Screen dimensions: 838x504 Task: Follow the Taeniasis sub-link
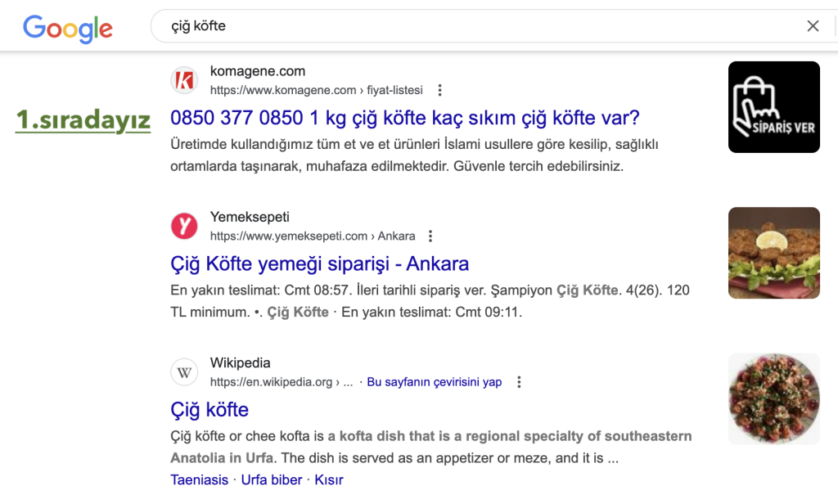(199, 480)
